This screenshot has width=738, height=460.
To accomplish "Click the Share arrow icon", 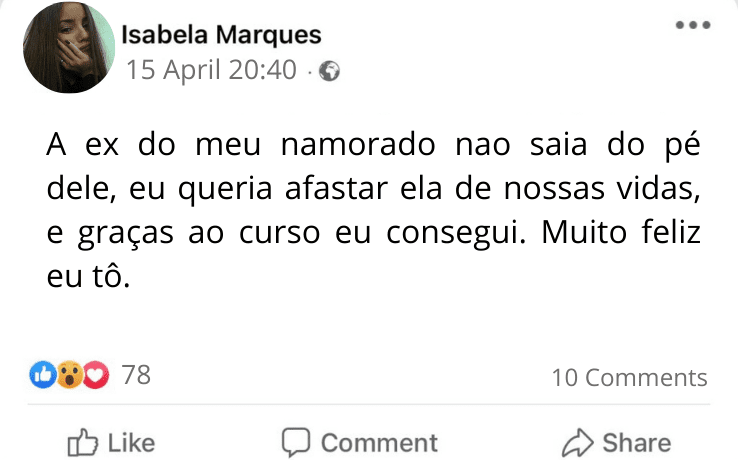I will pyautogui.click(x=578, y=442).
